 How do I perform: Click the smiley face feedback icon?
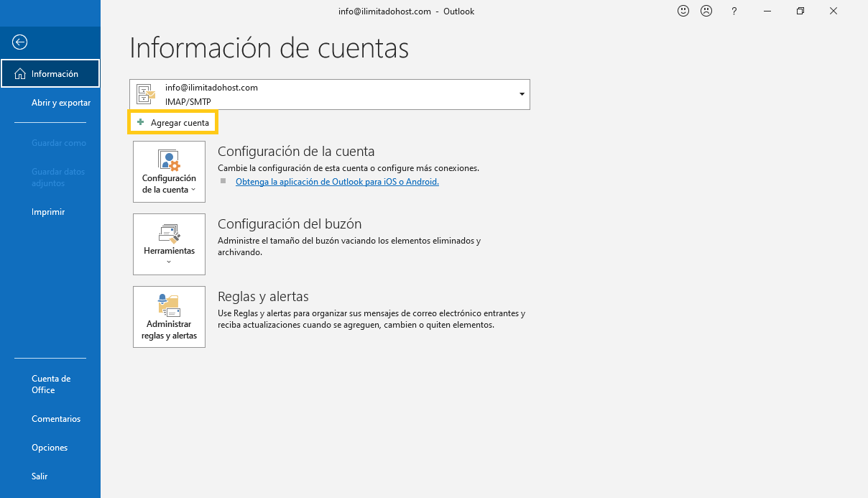tap(683, 11)
